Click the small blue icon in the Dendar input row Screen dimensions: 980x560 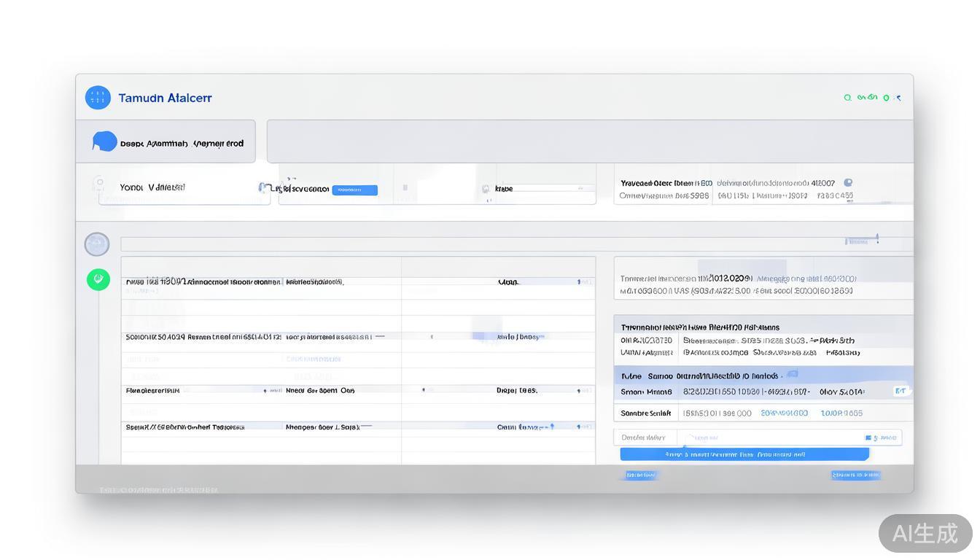click(868, 437)
